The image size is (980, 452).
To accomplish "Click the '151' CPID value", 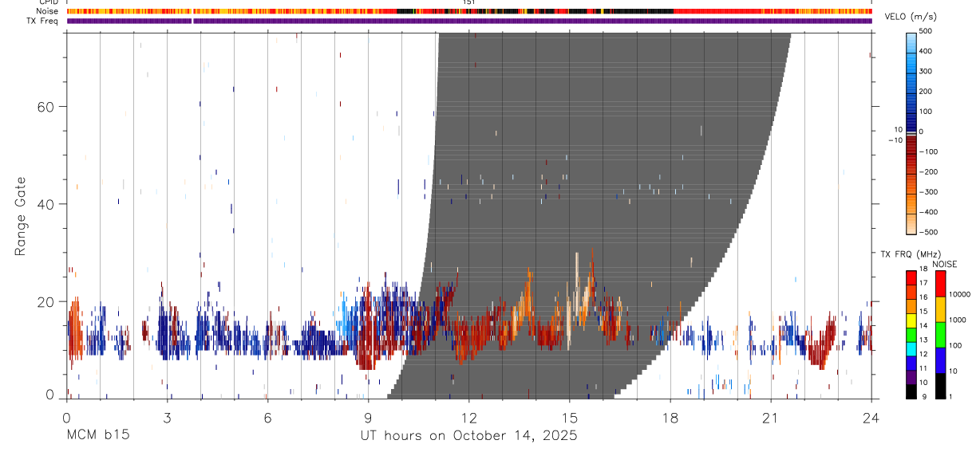I will (x=469, y=2).
